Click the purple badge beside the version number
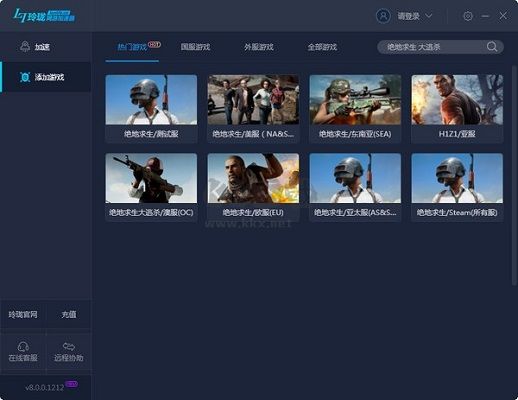The image size is (518, 400). coord(72,384)
